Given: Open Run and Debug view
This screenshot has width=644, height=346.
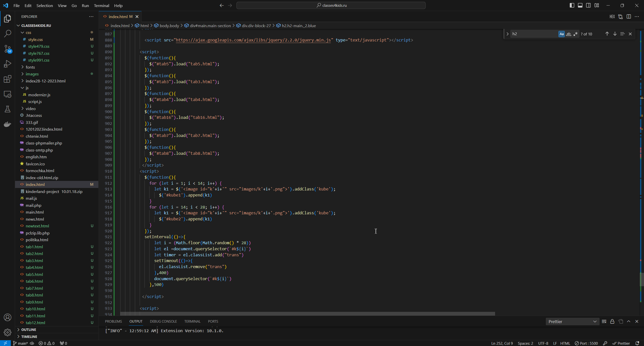Looking at the screenshot, I should pyautogui.click(x=8, y=64).
